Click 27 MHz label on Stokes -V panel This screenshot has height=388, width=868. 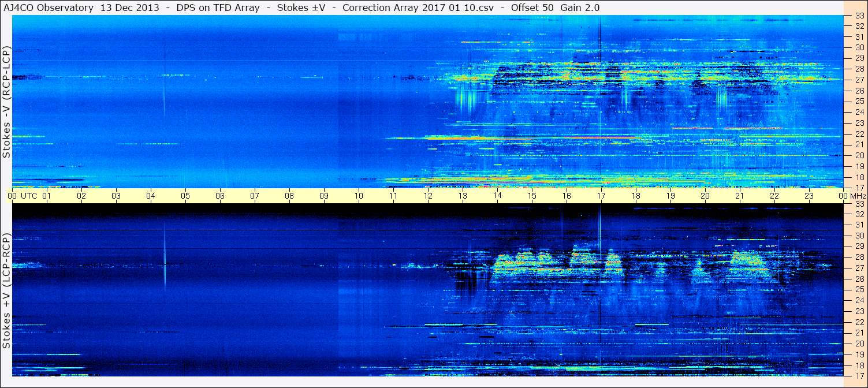859,80
